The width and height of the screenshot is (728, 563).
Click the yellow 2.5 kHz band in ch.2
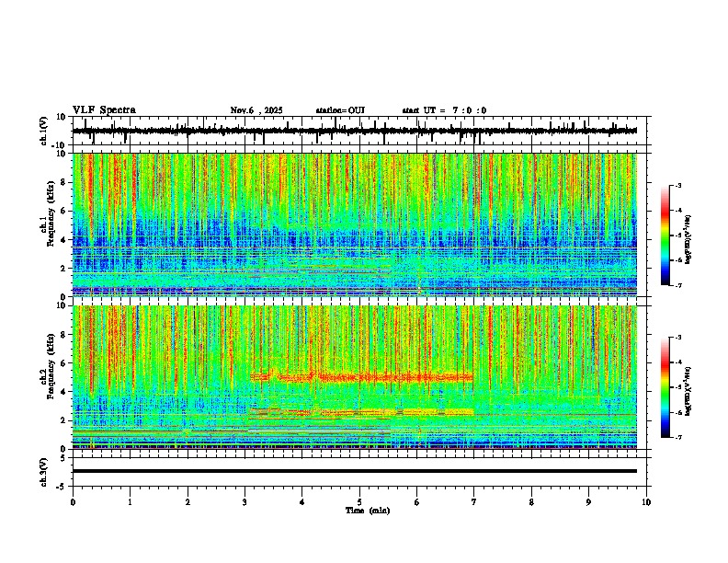(x=361, y=411)
